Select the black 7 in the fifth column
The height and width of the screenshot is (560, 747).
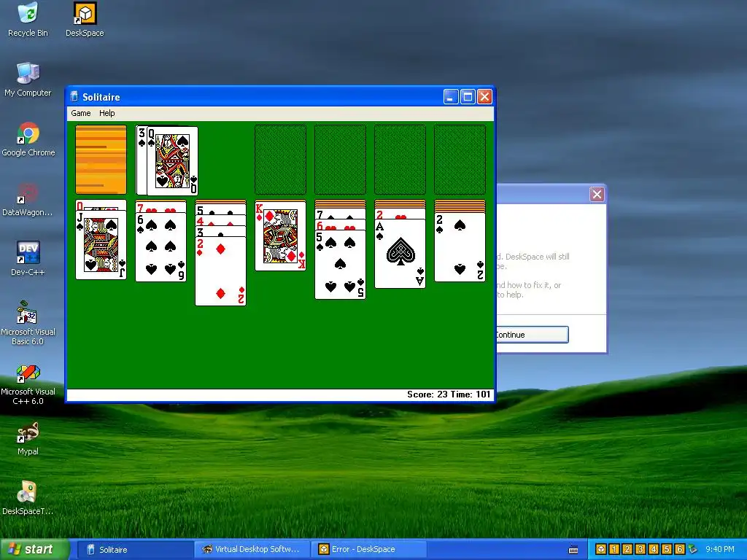340,214
